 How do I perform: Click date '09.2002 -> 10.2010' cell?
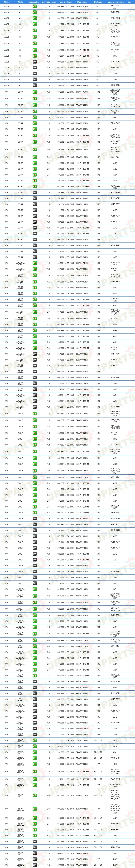pos(65,809)
